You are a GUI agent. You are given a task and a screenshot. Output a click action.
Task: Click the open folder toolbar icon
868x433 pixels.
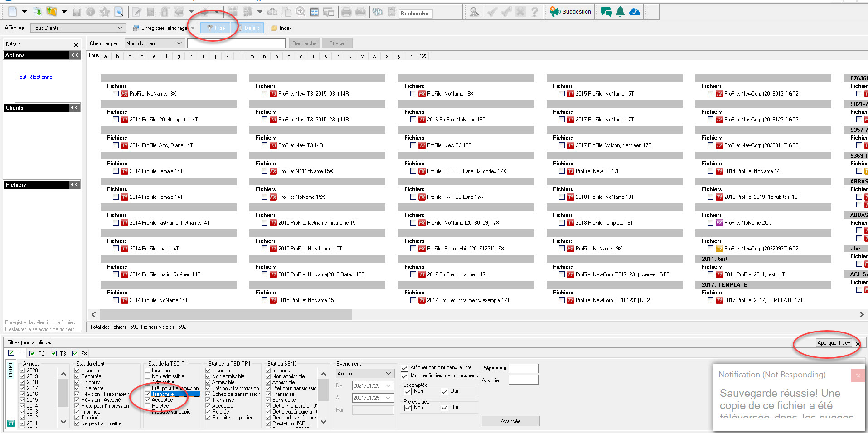point(52,12)
